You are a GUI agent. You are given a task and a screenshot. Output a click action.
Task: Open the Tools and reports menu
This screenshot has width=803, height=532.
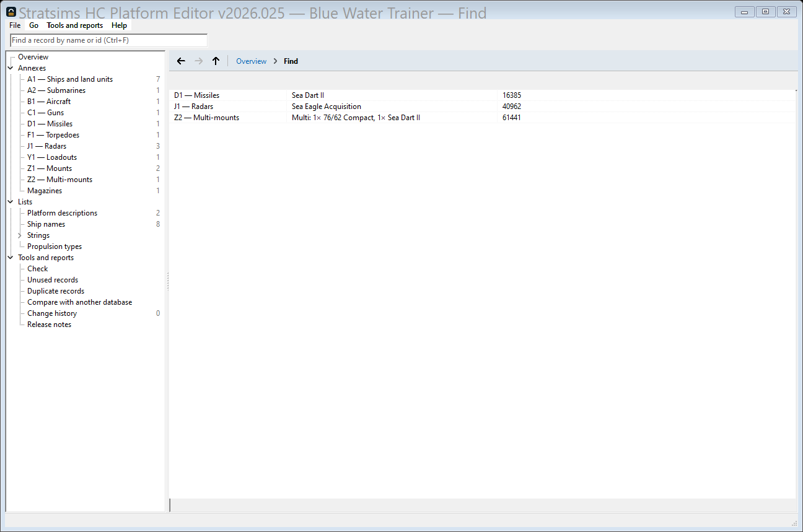(x=75, y=25)
